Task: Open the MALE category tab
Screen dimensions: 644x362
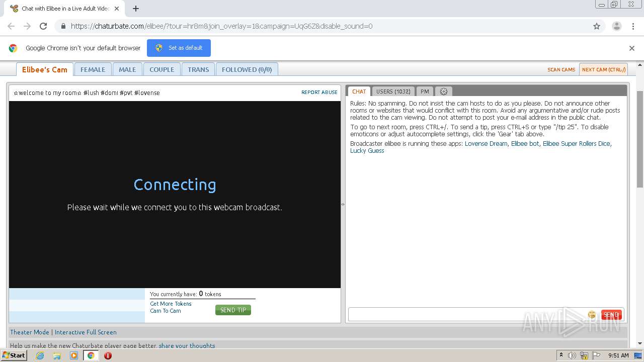Action: [x=127, y=69]
